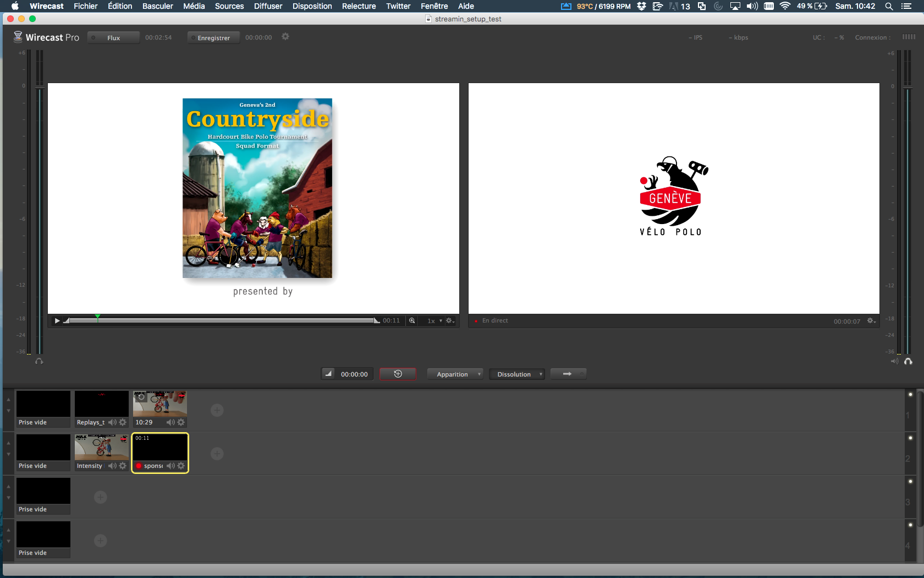
Task: Open the Apparition transition dropdown
Action: pyautogui.click(x=455, y=374)
